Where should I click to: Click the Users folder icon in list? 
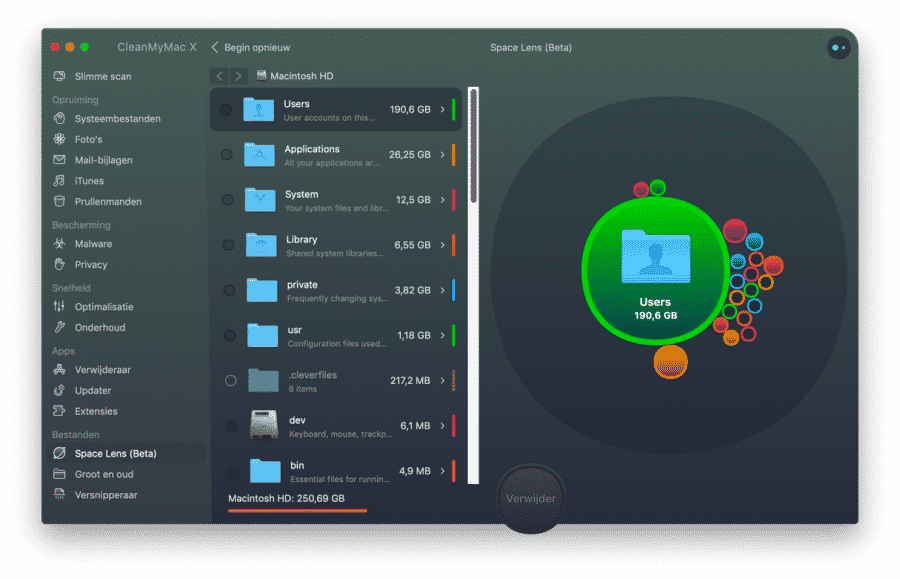click(x=258, y=109)
